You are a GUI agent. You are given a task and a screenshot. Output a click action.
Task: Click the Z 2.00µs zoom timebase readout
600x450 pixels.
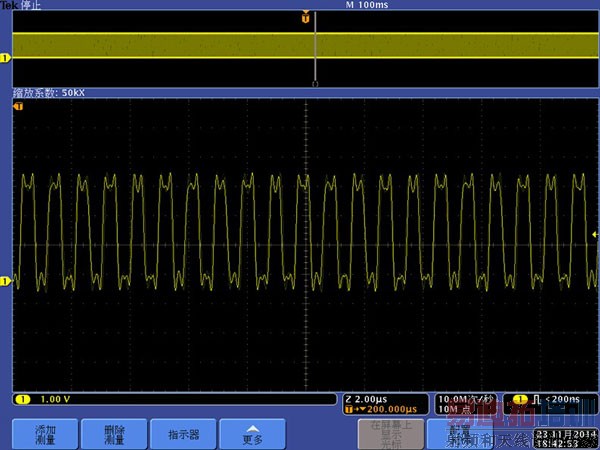click(367, 399)
